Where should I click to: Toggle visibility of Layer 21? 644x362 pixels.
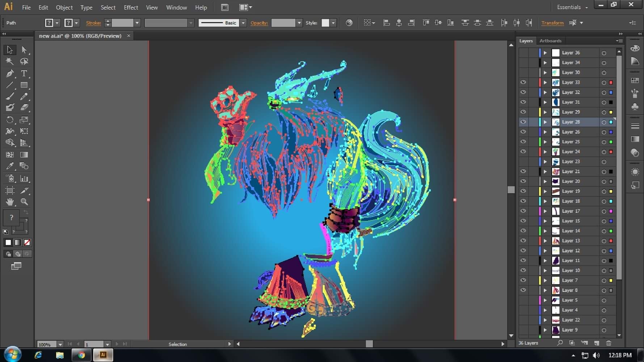pyautogui.click(x=523, y=172)
